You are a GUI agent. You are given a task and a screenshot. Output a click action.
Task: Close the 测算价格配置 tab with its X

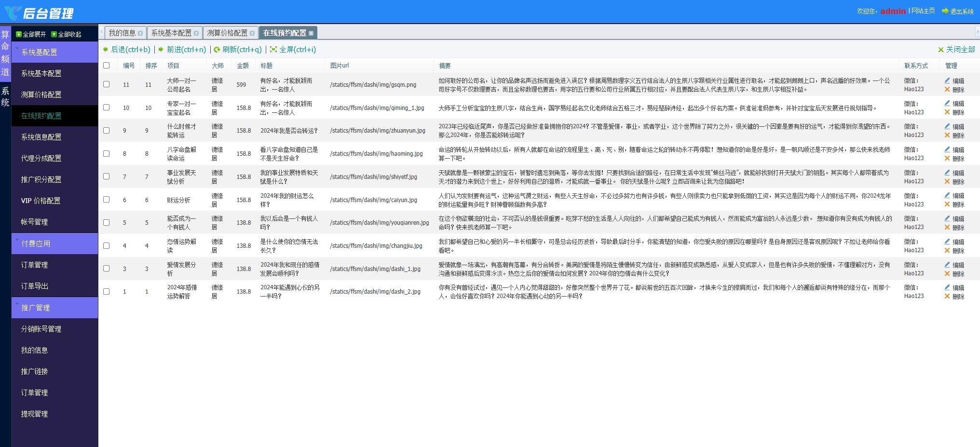(252, 33)
